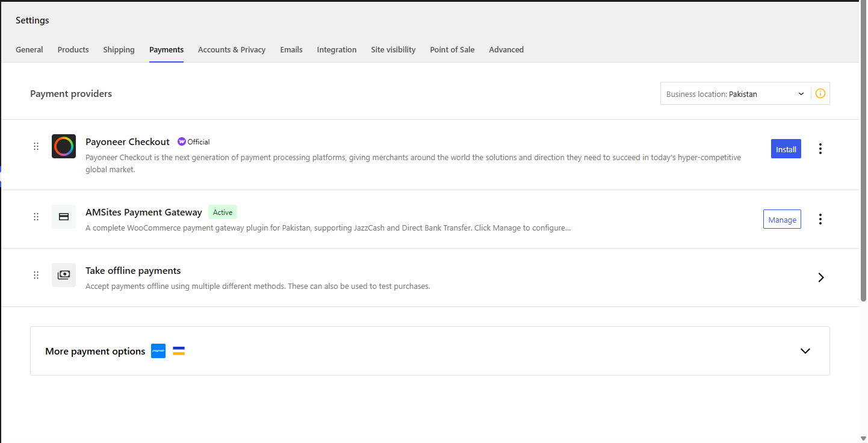Click the AMSites Payment Gateway card icon
868x443 pixels.
(x=64, y=217)
